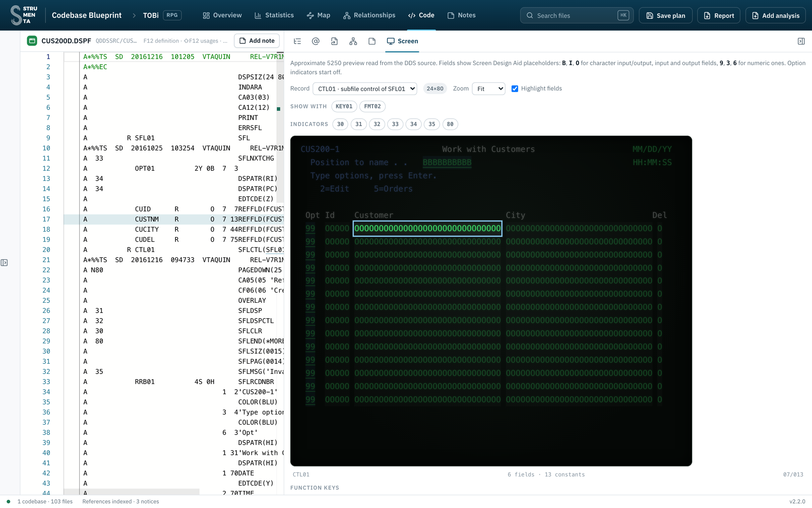Click Add analysis button

coord(775,15)
